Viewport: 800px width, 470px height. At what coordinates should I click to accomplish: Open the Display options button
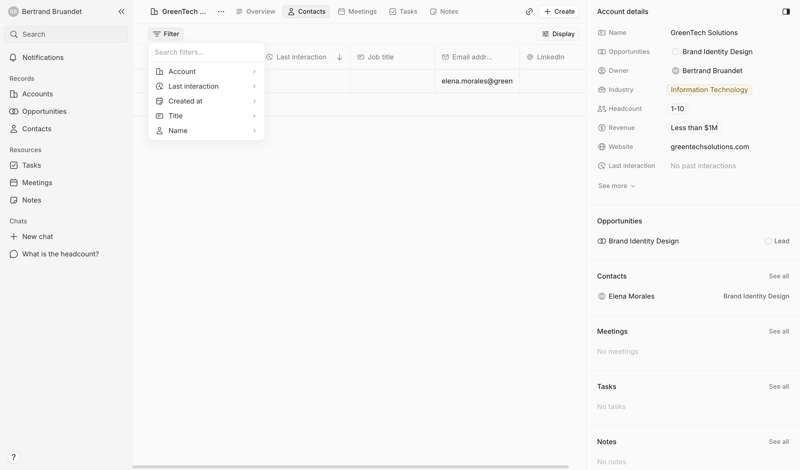[x=558, y=34]
